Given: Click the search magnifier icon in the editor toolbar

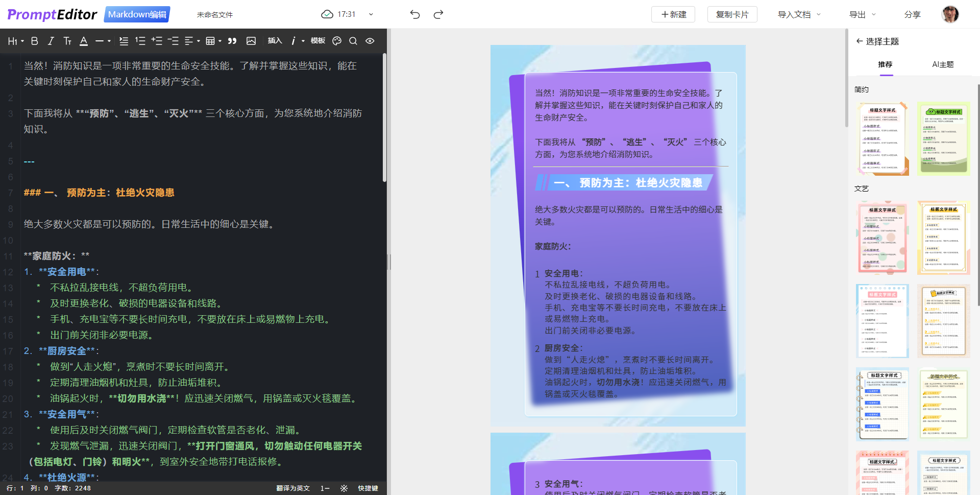Looking at the screenshot, I should tap(353, 41).
